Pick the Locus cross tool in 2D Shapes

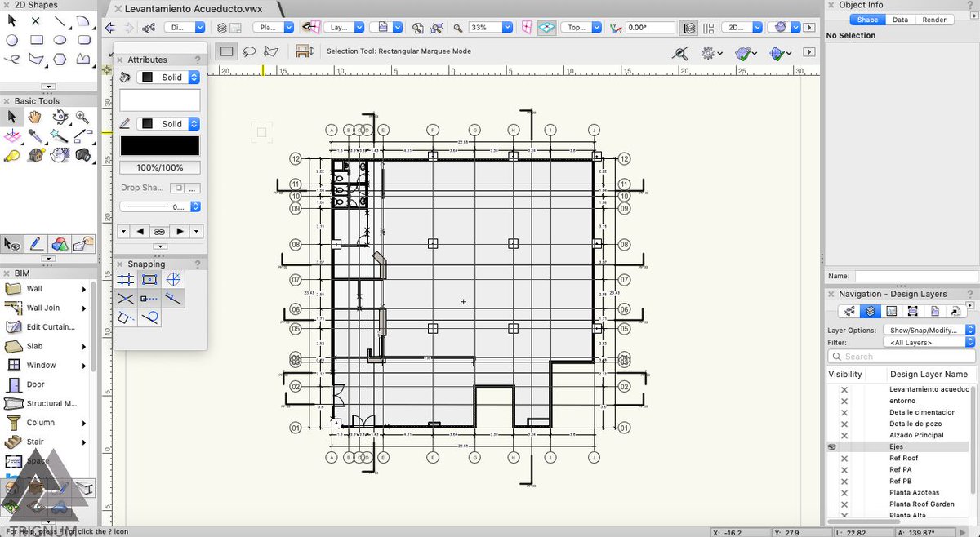(36, 20)
